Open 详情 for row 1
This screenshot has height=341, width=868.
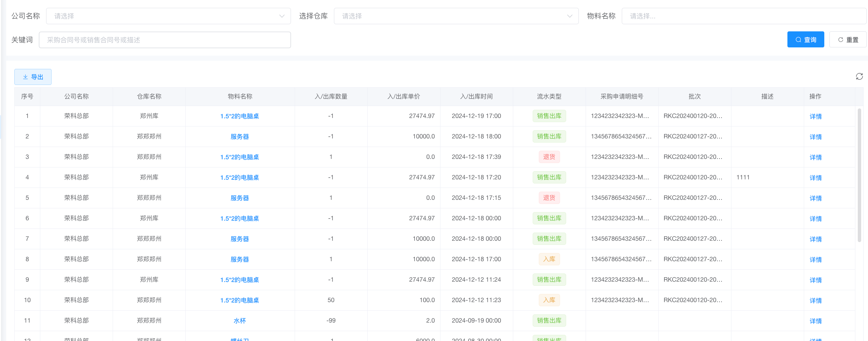tap(815, 116)
